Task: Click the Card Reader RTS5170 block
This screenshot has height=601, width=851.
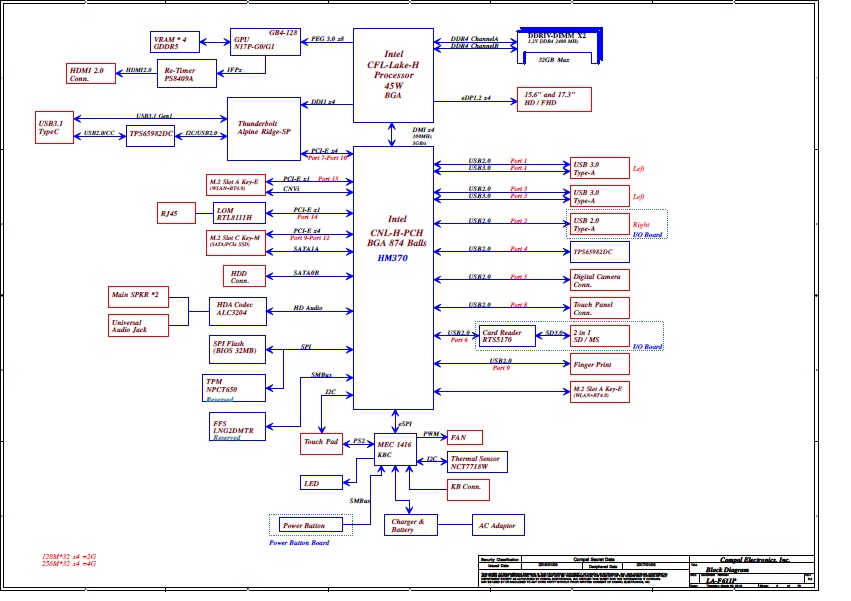Action: point(507,336)
